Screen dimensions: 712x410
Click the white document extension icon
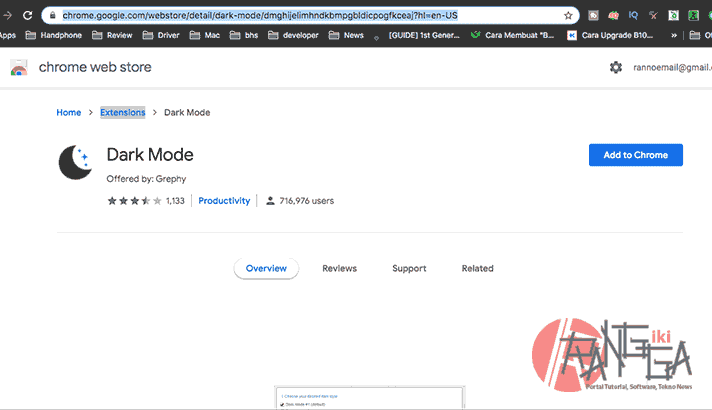tap(673, 15)
